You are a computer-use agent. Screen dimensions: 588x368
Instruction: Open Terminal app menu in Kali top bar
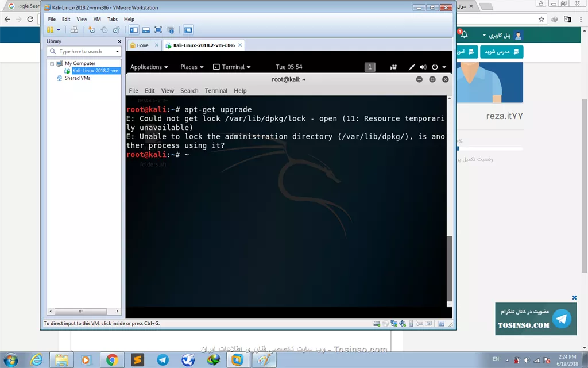click(232, 67)
